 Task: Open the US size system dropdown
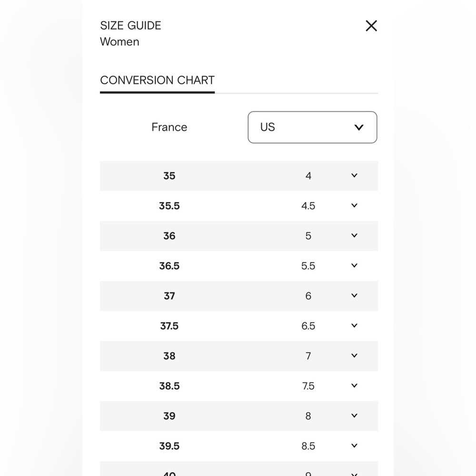pos(312,127)
